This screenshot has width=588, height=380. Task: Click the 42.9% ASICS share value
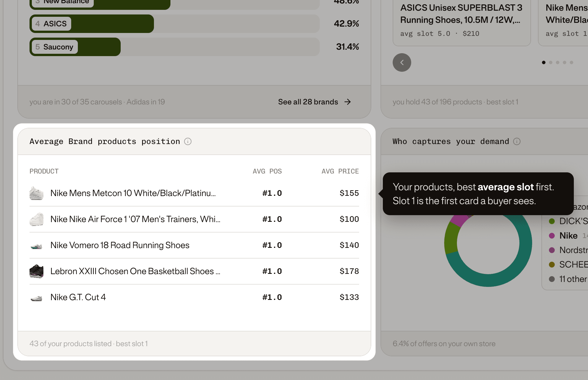tap(346, 24)
